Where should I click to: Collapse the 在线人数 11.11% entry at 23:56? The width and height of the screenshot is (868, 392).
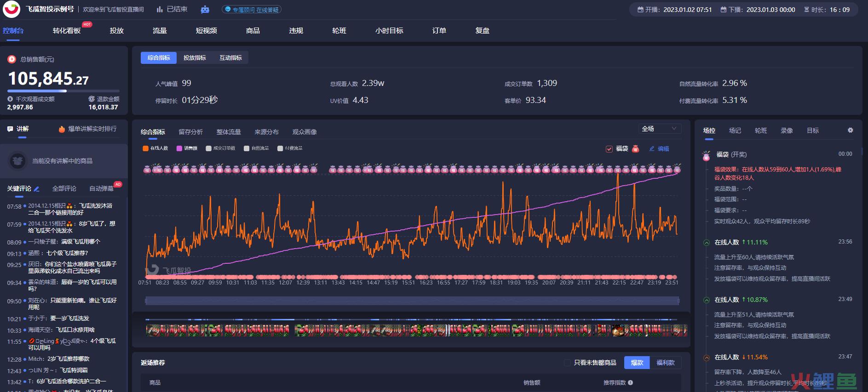(707, 243)
